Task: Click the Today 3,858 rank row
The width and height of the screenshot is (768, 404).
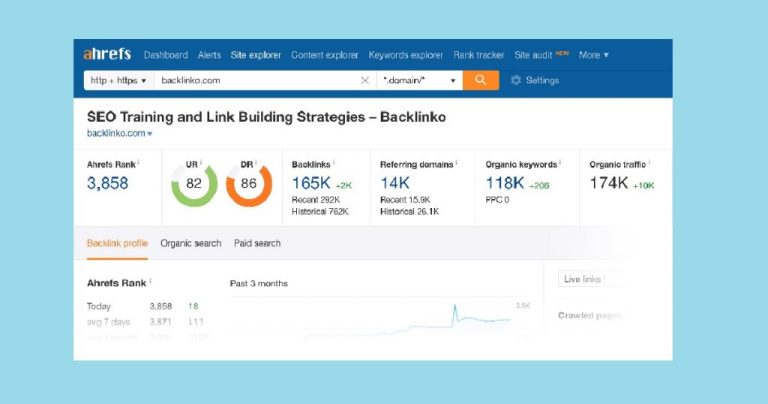Action: click(143, 306)
